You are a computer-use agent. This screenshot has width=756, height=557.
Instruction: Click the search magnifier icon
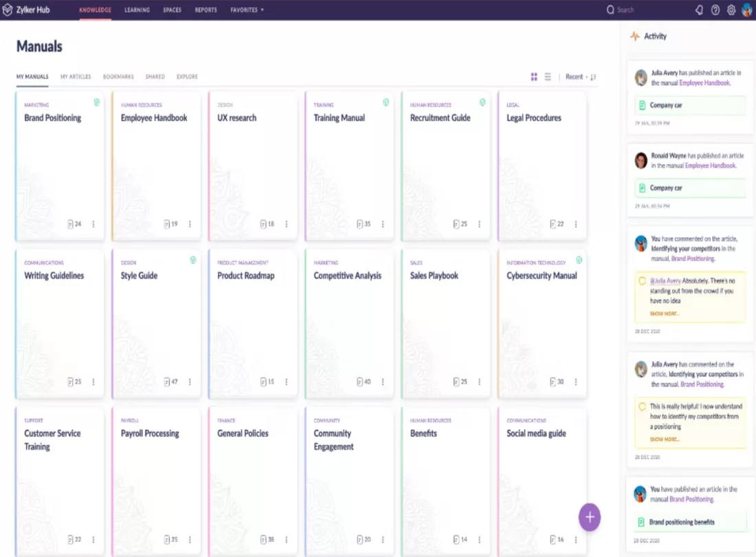(x=610, y=10)
